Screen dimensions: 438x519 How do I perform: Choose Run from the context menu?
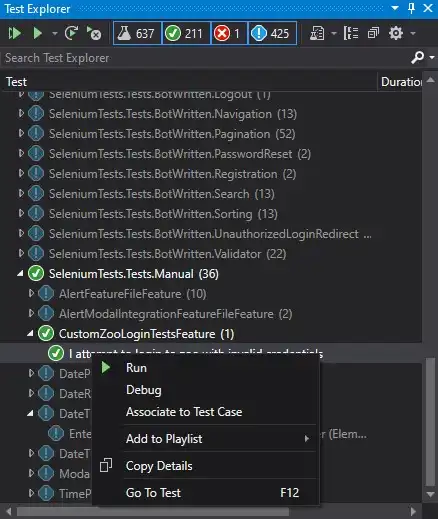(205, 368)
